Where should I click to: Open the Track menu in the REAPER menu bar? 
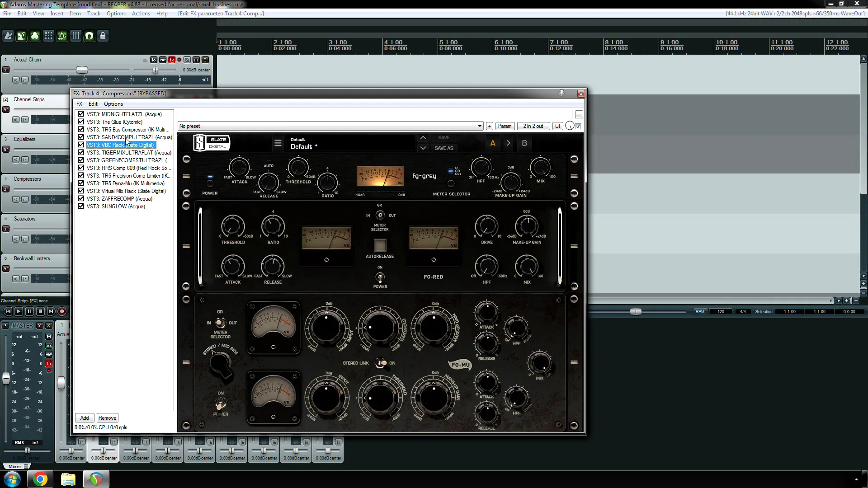(x=94, y=14)
